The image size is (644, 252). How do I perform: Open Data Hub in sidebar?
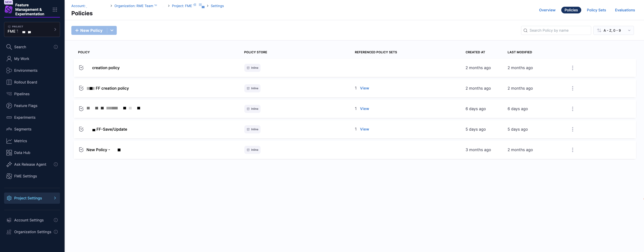(x=22, y=152)
